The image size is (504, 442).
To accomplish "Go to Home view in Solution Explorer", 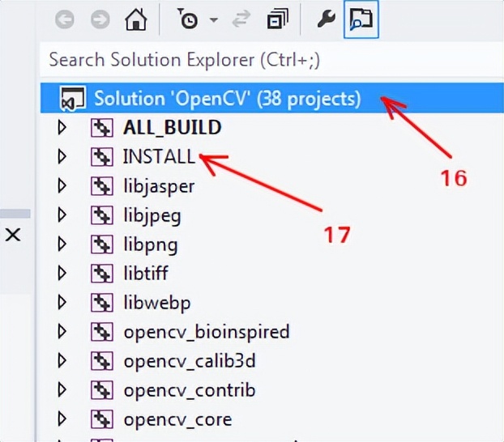I will 136,19.
